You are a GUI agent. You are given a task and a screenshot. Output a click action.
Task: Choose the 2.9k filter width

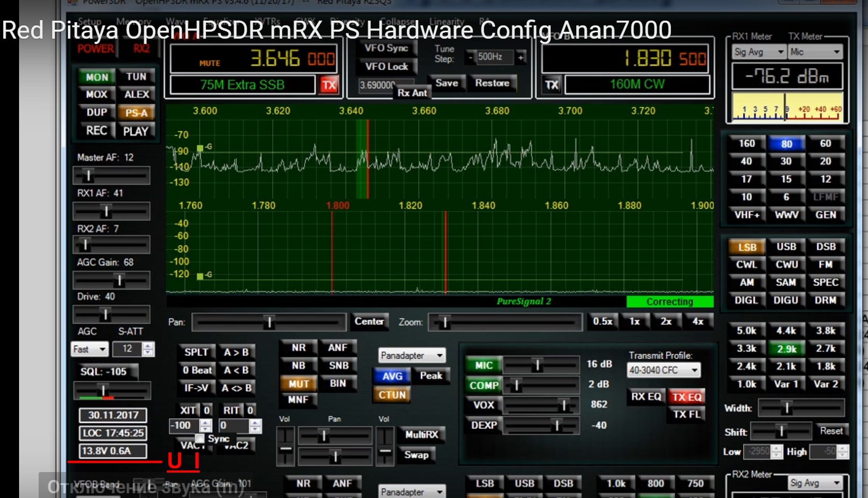pos(786,349)
